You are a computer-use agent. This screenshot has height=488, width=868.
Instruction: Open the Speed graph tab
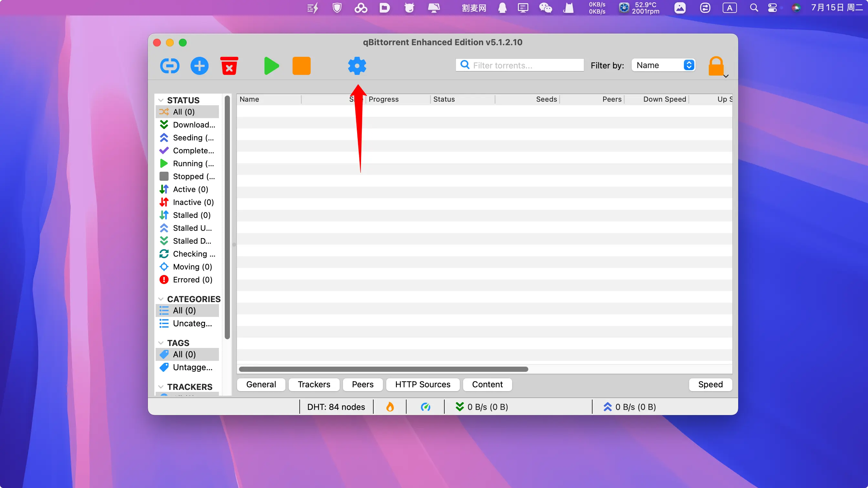710,385
